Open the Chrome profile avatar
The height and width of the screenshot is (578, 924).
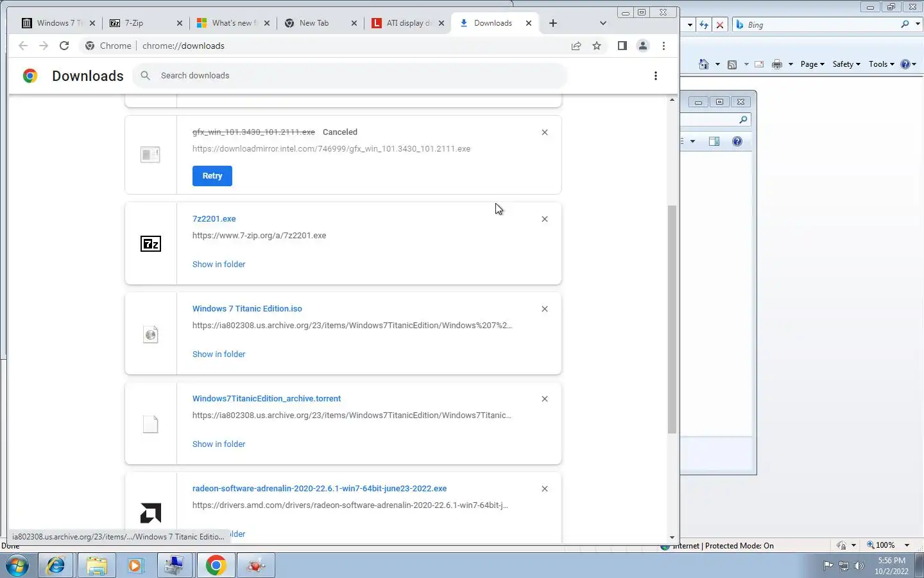[642, 46]
